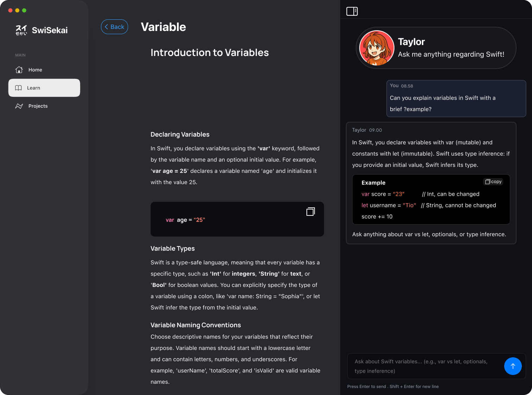
Task: Expand the MAIN section header
Action: [x=20, y=55]
